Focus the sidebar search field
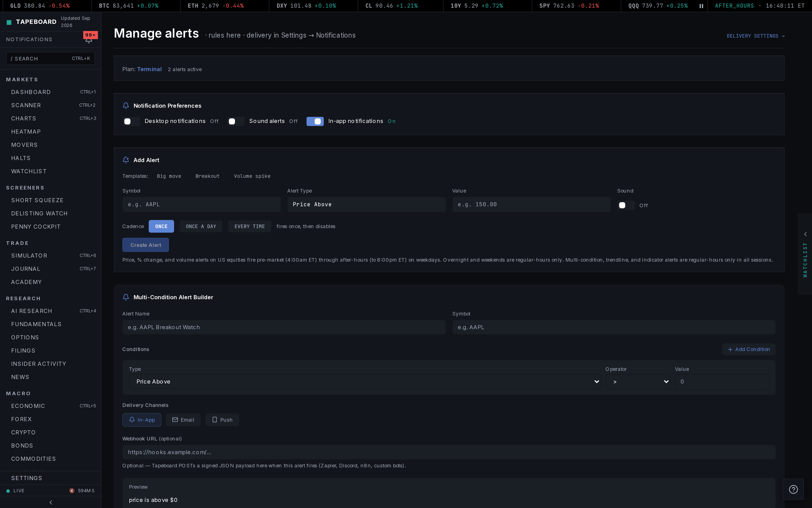Image resolution: width=812 pixels, height=508 pixels. [50, 58]
